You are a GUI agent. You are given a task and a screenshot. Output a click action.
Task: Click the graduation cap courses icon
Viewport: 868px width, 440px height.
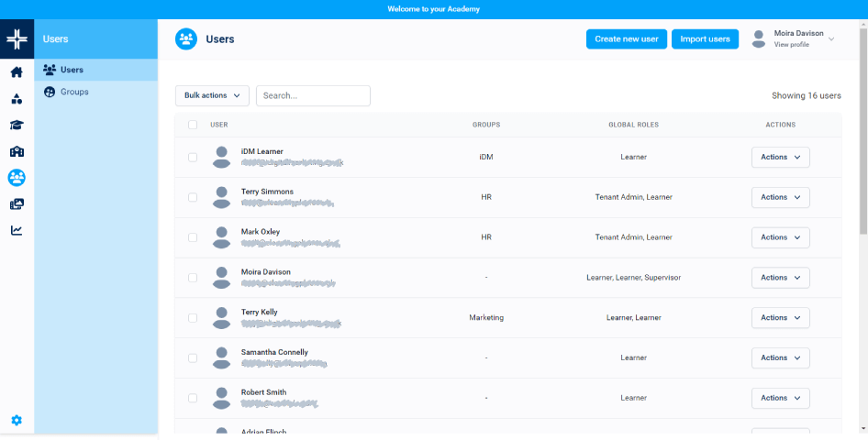(17, 126)
